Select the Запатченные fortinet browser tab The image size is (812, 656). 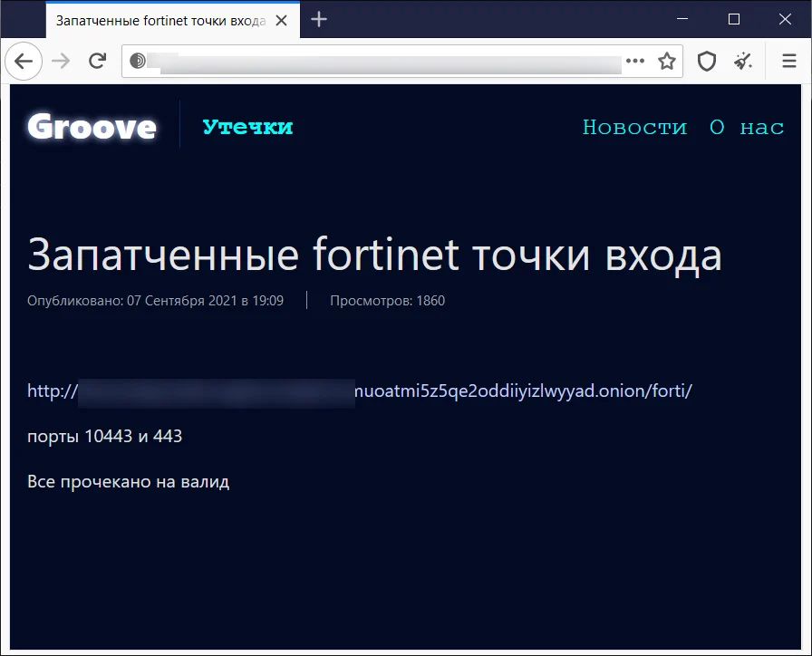(159, 20)
